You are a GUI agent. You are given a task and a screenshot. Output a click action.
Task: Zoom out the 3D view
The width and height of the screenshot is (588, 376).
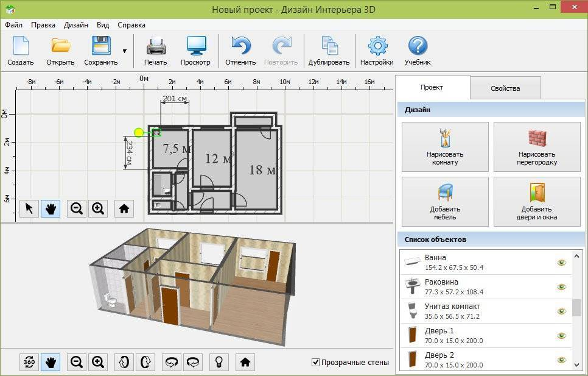point(77,362)
